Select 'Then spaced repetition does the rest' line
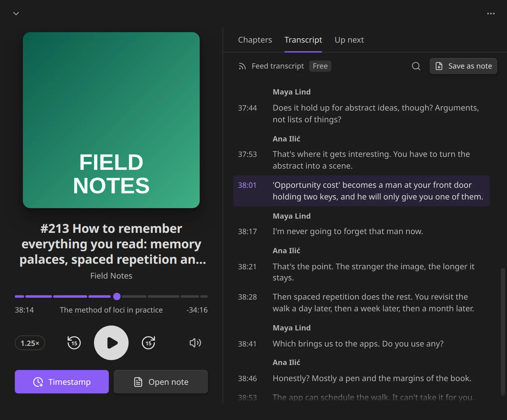This screenshot has width=507, height=420. tap(373, 303)
